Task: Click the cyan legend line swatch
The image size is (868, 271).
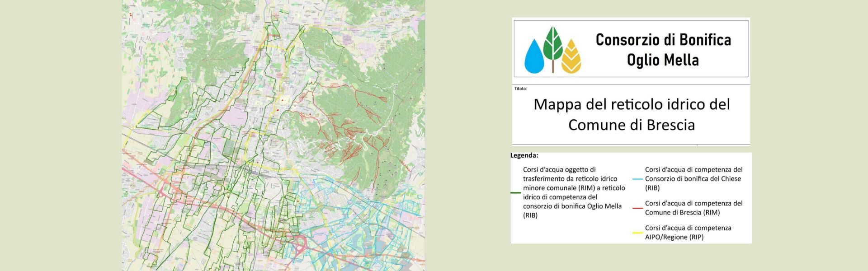Action: [x=637, y=179]
